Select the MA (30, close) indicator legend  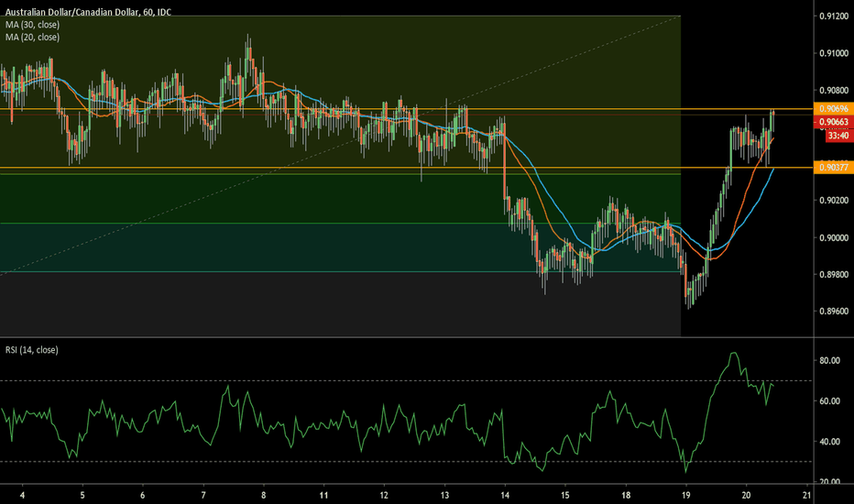[x=31, y=24]
